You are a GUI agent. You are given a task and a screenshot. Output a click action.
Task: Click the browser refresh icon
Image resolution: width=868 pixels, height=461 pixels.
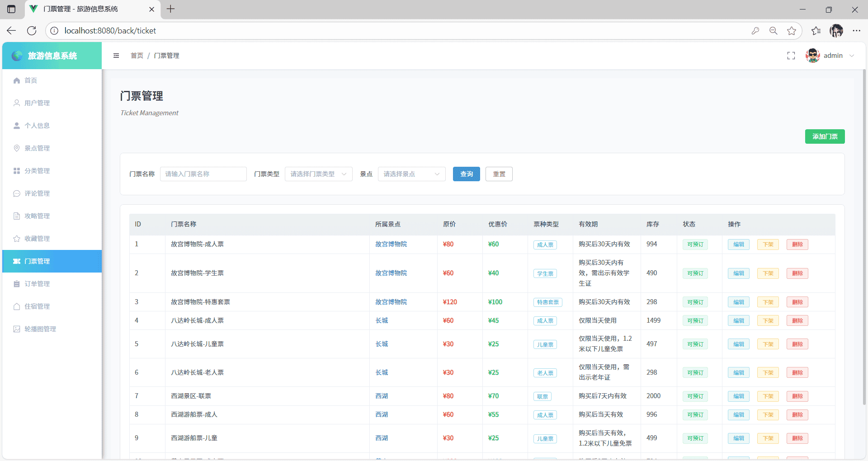[x=32, y=31]
